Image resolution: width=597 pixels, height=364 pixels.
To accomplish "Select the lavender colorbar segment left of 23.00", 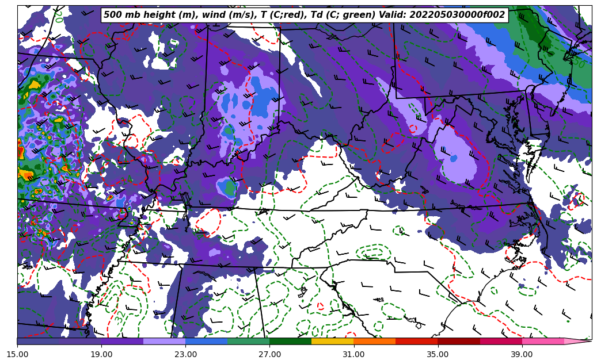I will click(x=165, y=341).
